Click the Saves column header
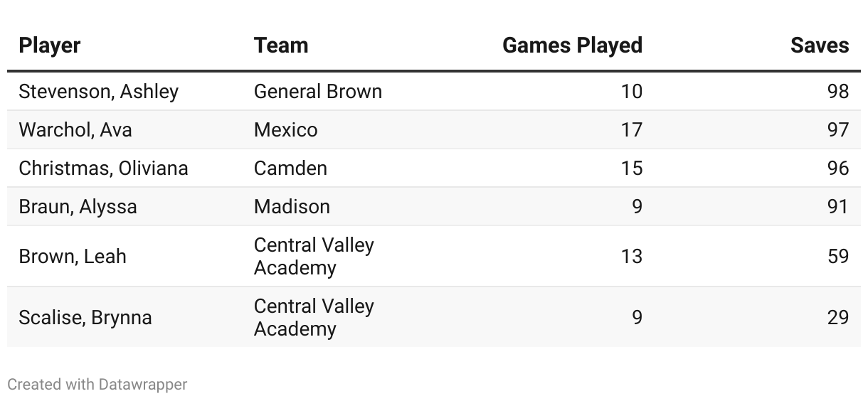This screenshot has width=868, height=401. point(820,46)
